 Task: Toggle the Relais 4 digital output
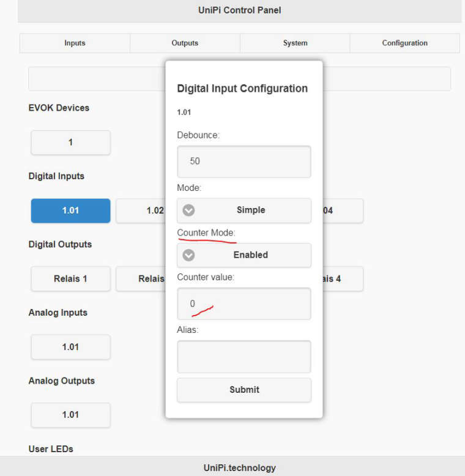[343, 278]
